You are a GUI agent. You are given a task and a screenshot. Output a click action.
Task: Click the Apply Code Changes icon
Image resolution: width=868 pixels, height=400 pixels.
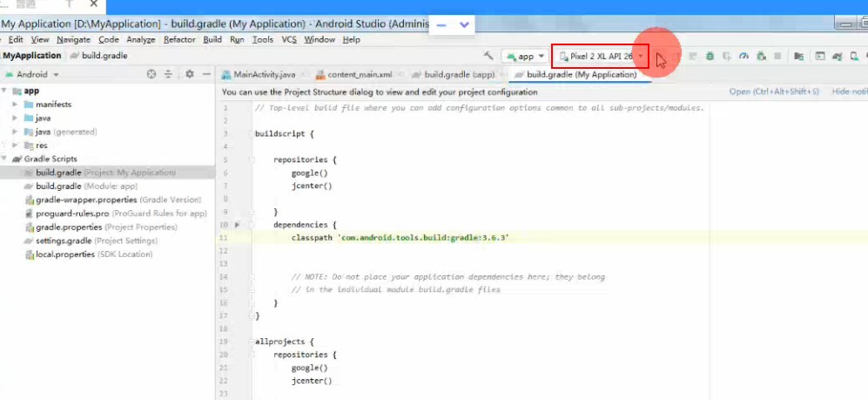coord(693,56)
